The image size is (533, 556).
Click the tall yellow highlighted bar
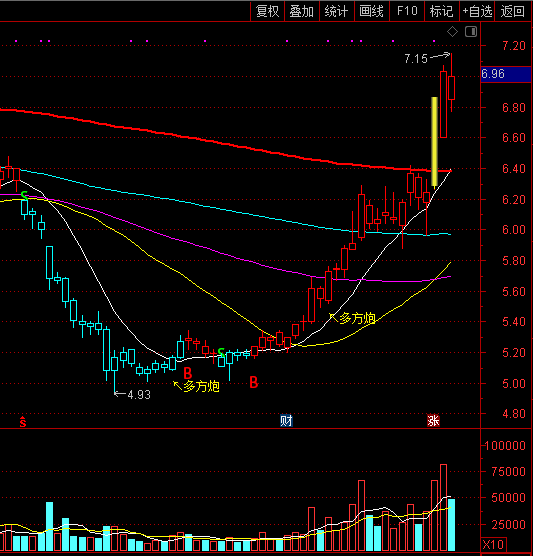coord(434,141)
